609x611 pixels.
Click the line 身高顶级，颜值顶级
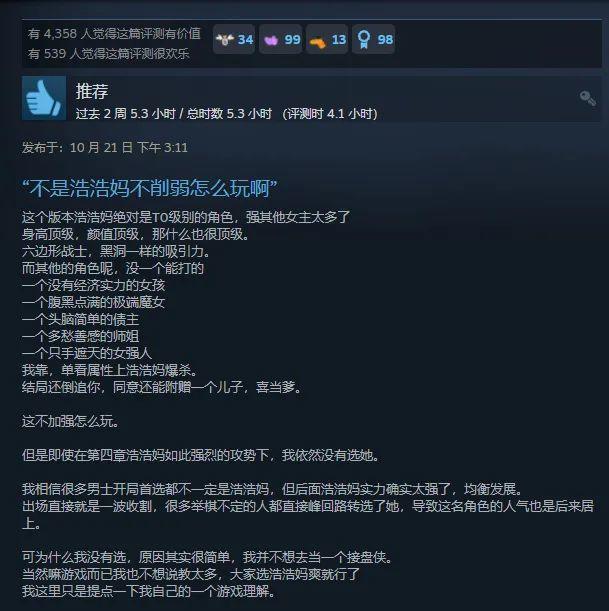click(x=135, y=234)
